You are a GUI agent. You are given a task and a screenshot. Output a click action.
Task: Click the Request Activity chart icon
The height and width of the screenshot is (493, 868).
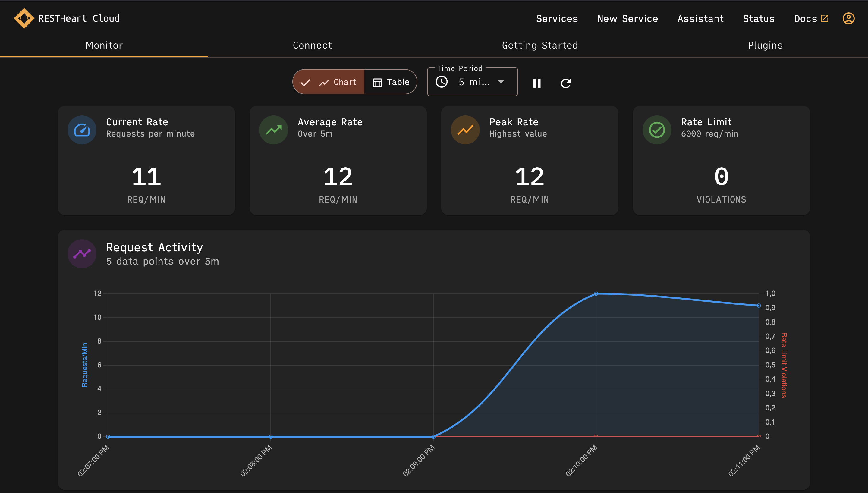point(82,253)
